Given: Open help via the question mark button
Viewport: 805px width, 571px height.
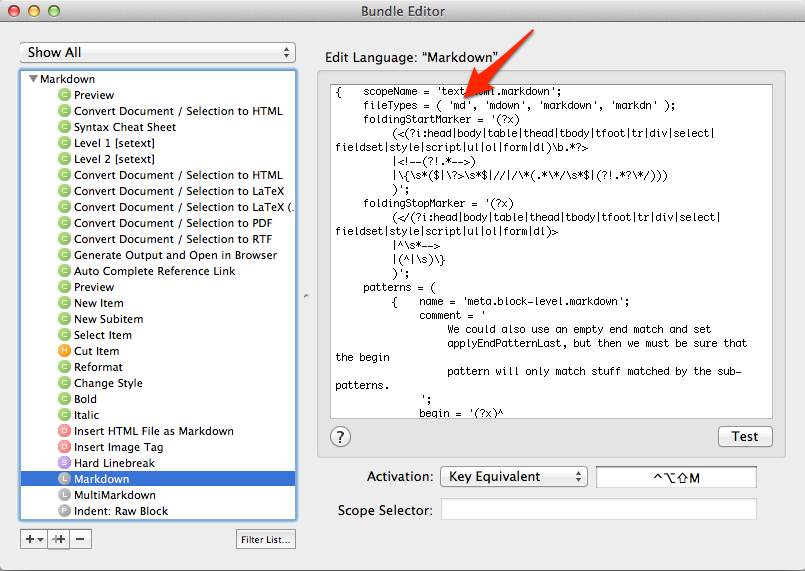Looking at the screenshot, I should click(x=340, y=437).
